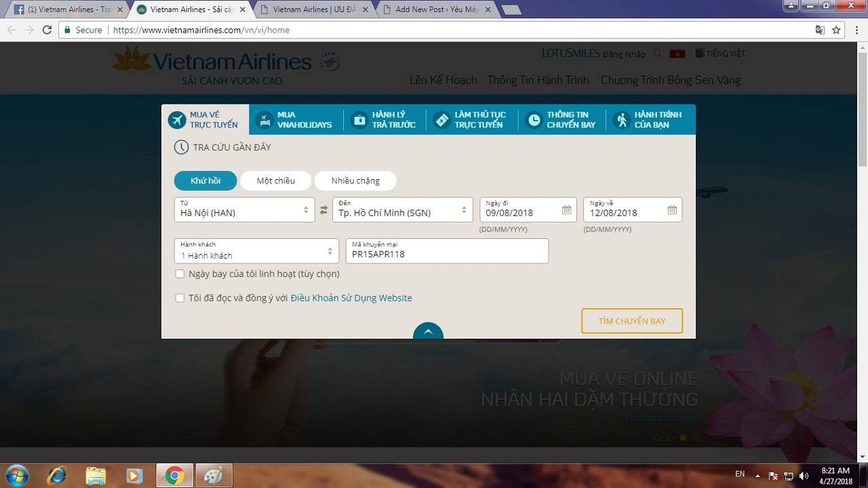The width and height of the screenshot is (868, 488).
Task: Open the Hành khách passenger dropdown
Action: [256, 251]
